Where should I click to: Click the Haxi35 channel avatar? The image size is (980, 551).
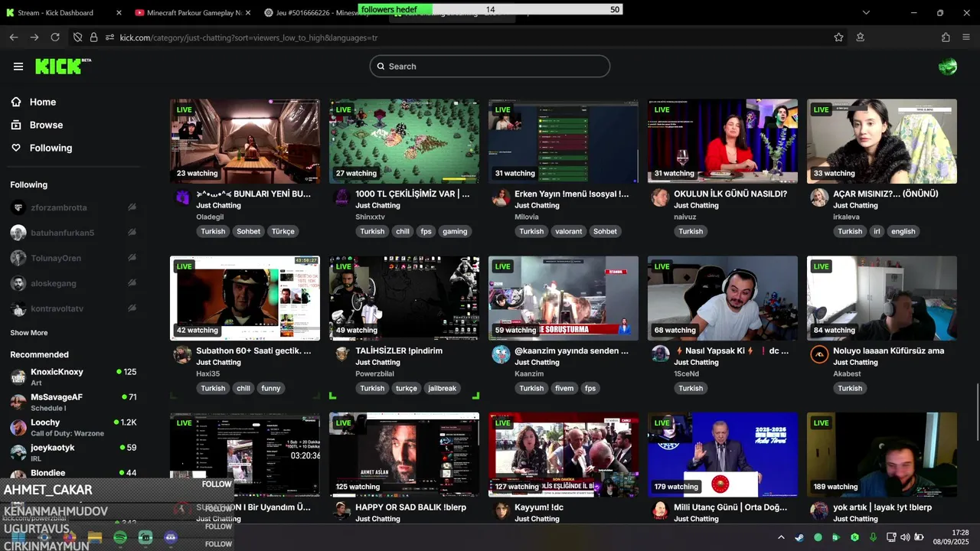(x=182, y=354)
